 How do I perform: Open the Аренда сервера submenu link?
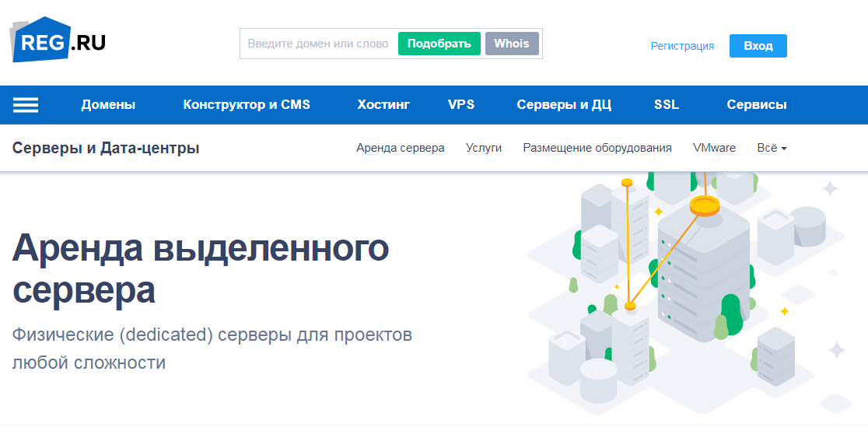(x=401, y=148)
